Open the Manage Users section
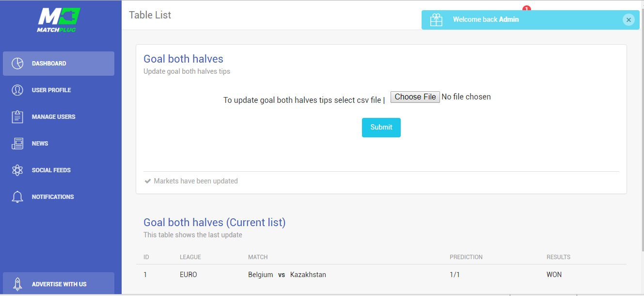The height and width of the screenshot is (296, 644). pos(53,117)
